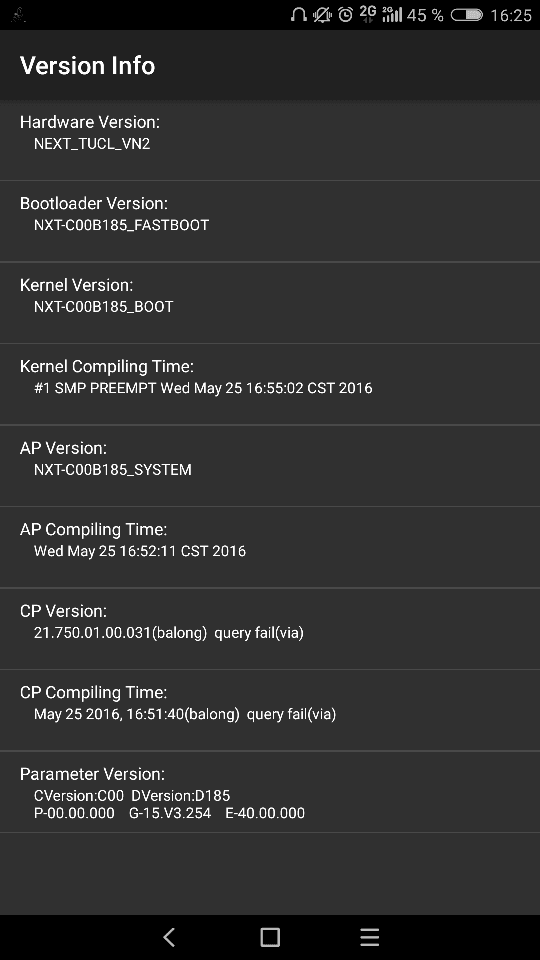Viewport: 540px width, 960px height.
Task: Tap the Version Info title
Action: pos(88,66)
